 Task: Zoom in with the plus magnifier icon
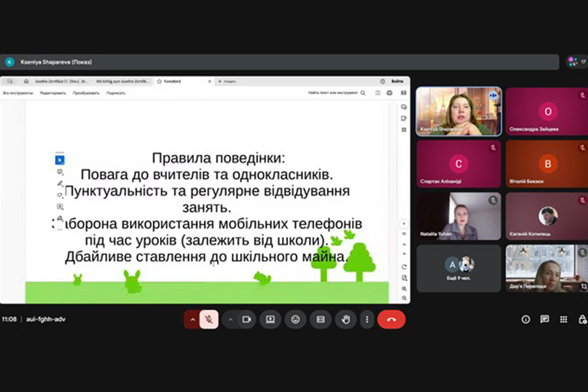coord(404,289)
